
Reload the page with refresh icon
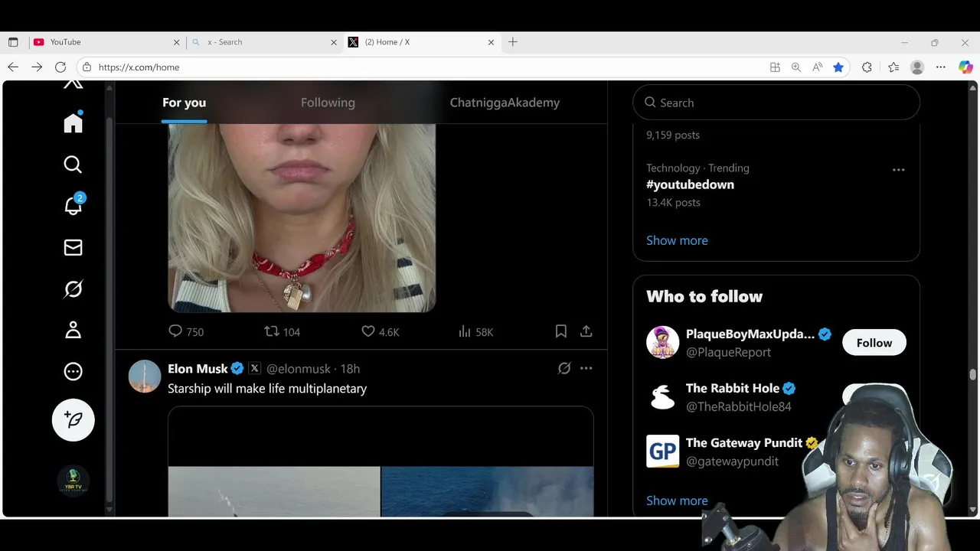60,67
